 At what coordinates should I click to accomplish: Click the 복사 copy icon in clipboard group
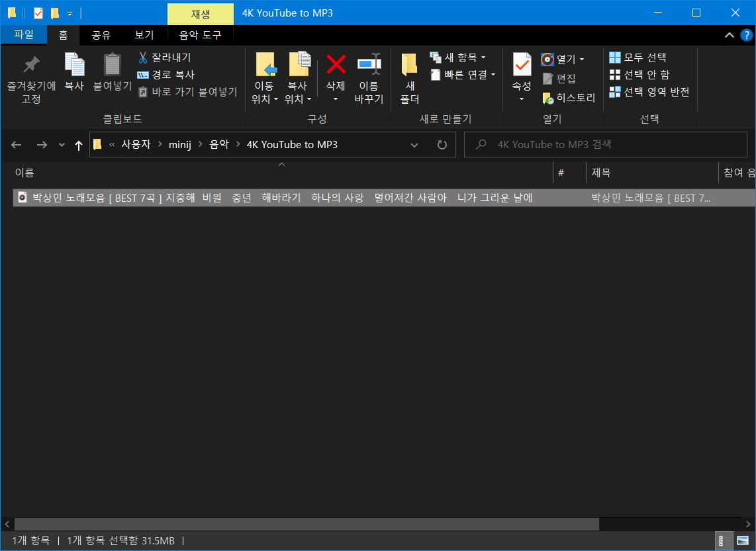74,65
